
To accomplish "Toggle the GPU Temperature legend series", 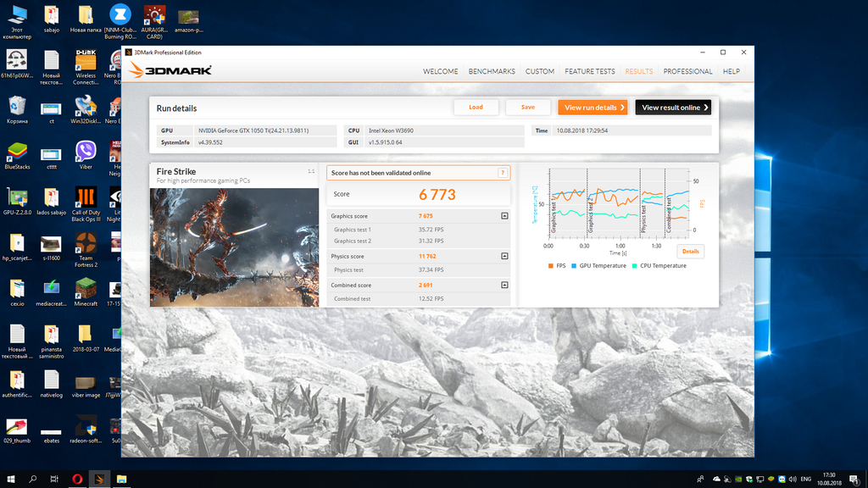I will (603, 266).
